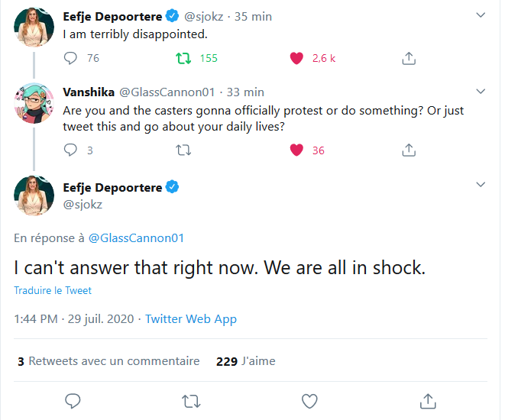
Task: Open more options on first tweet
Action: pyautogui.click(x=480, y=15)
